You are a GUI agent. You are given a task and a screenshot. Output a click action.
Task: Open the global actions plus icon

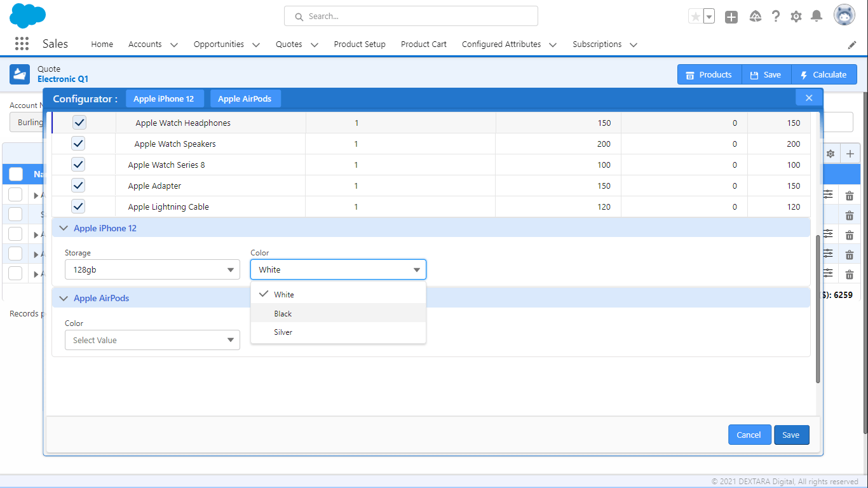pos(731,17)
